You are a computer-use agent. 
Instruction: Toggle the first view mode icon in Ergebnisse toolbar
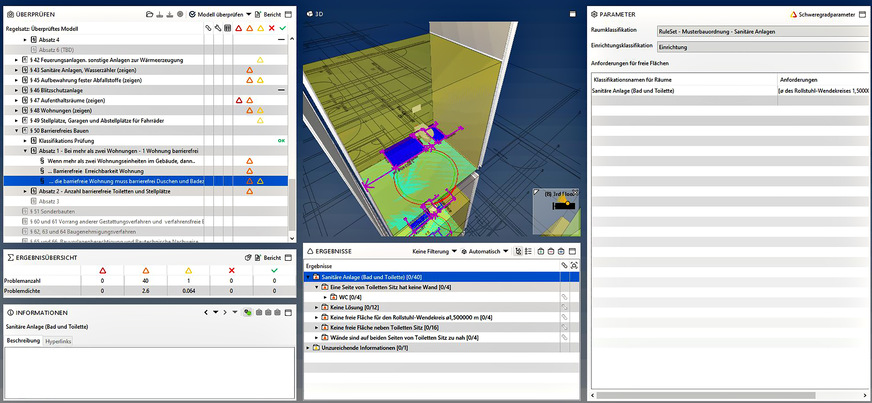point(519,251)
